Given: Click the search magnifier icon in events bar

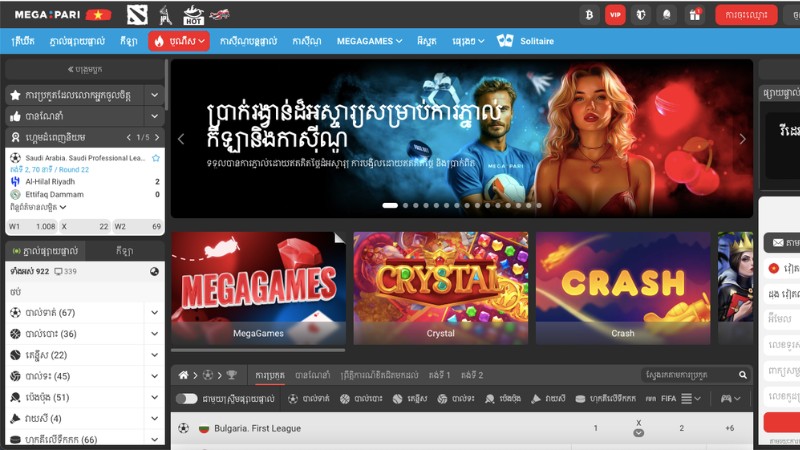Looking at the screenshot, I should [742, 375].
